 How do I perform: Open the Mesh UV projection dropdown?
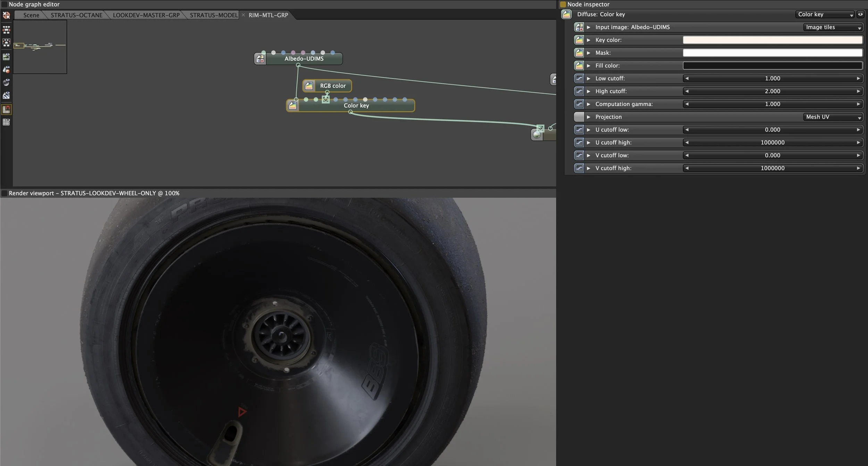tap(833, 117)
